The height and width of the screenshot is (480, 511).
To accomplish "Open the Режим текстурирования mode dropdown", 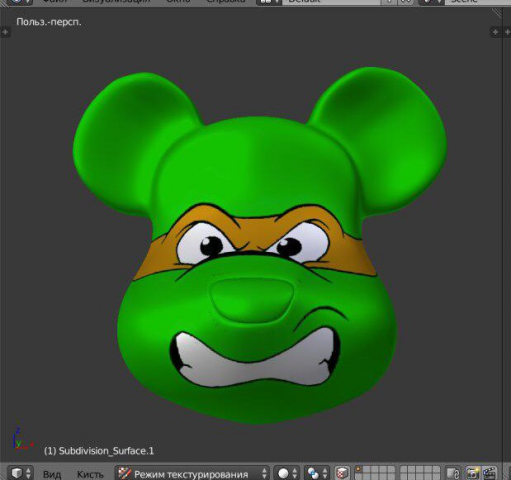I will pyautogui.click(x=192, y=473).
